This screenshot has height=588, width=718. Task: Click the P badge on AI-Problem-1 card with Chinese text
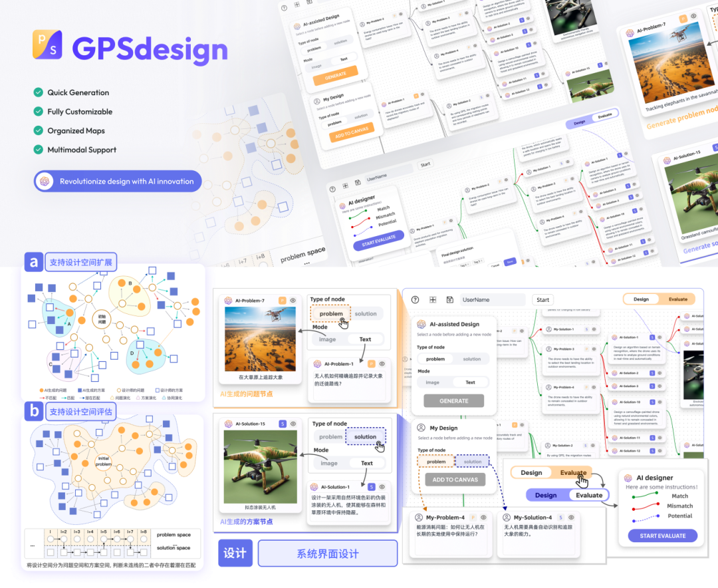point(372,364)
